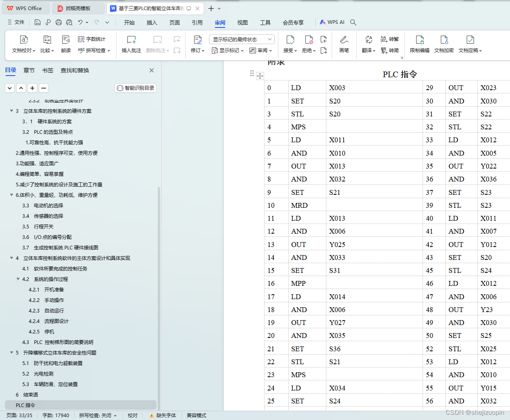This screenshot has width=510, height=420.
Task: Open the 文档校对 document proofreading tool
Action: pyautogui.click(x=24, y=44)
